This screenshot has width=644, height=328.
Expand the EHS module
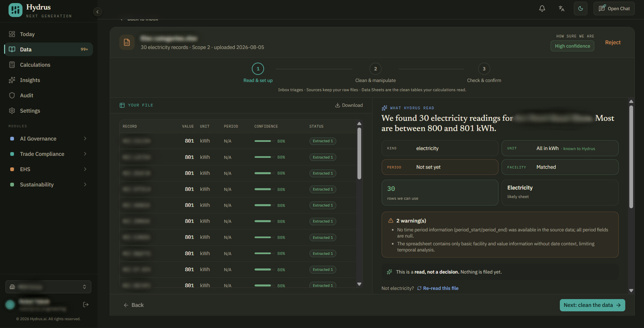point(48,169)
